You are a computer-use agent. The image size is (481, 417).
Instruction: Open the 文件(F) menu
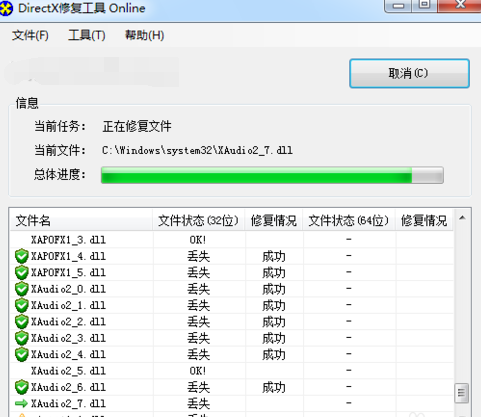pyautogui.click(x=30, y=35)
